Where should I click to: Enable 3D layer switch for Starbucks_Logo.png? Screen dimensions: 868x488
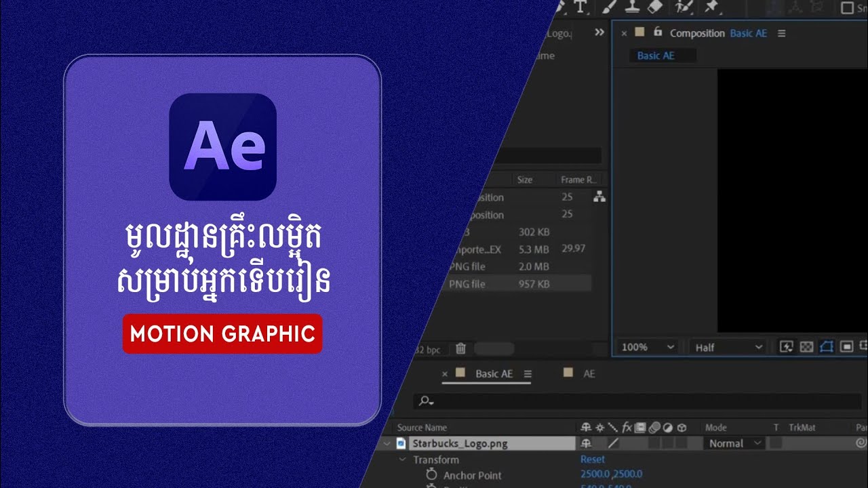[x=682, y=443]
